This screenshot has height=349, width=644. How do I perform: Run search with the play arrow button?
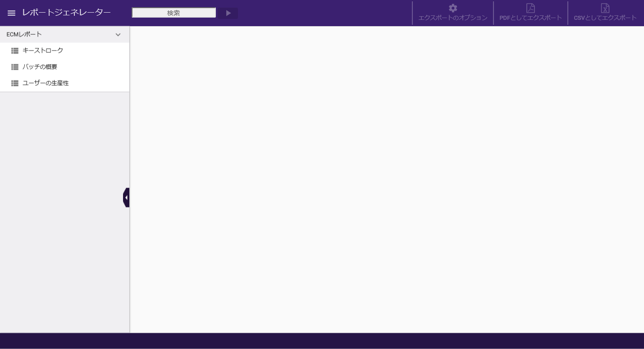pos(228,13)
